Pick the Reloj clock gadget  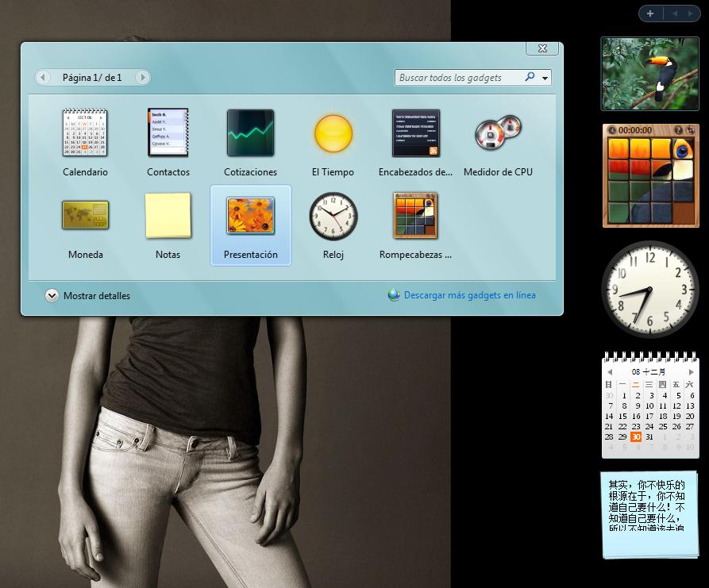tap(333, 216)
